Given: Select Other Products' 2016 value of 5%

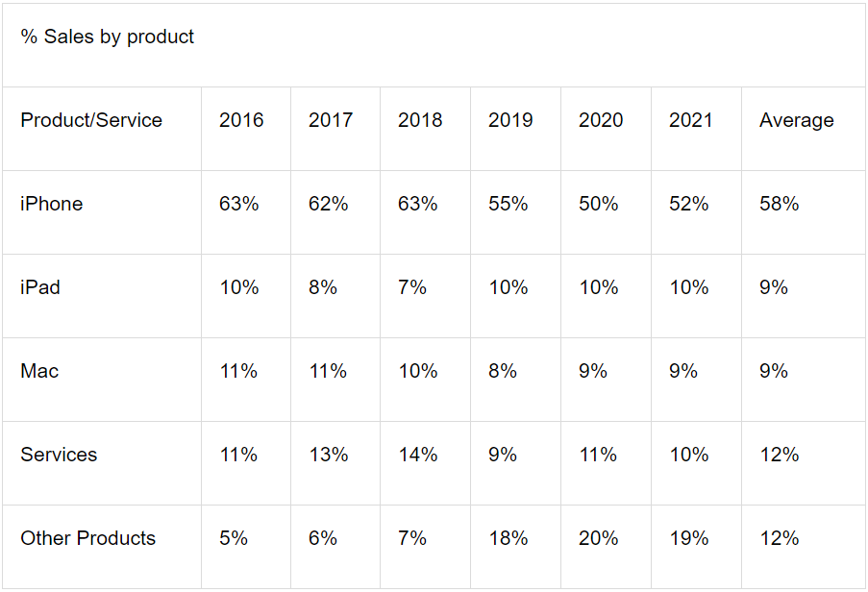Looking at the screenshot, I should (234, 538).
